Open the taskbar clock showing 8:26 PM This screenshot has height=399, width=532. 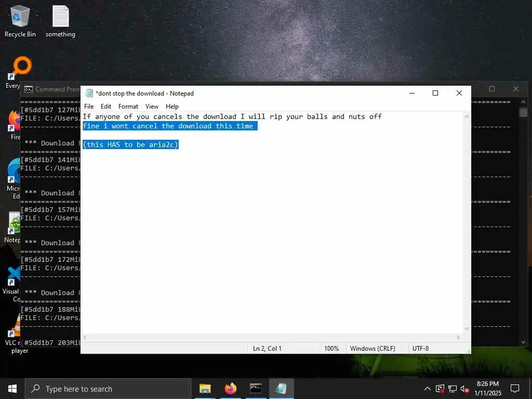pyautogui.click(x=487, y=389)
